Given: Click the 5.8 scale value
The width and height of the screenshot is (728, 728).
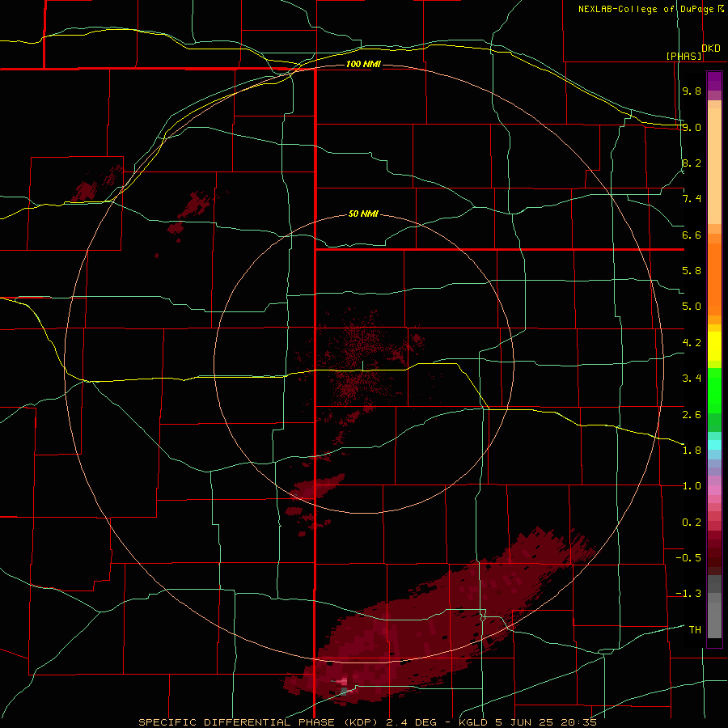Looking at the screenshot, I should tap(692, 271).
